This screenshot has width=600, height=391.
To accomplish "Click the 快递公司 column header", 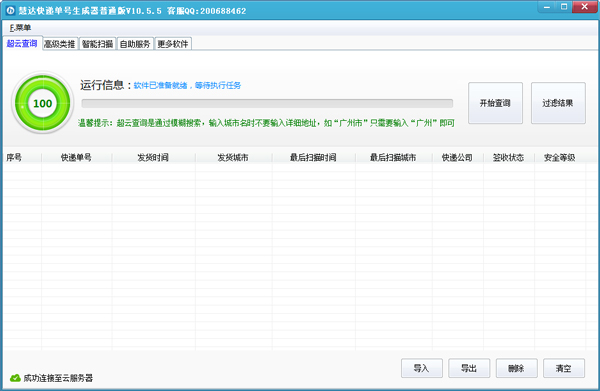I will tap(457, 157).
